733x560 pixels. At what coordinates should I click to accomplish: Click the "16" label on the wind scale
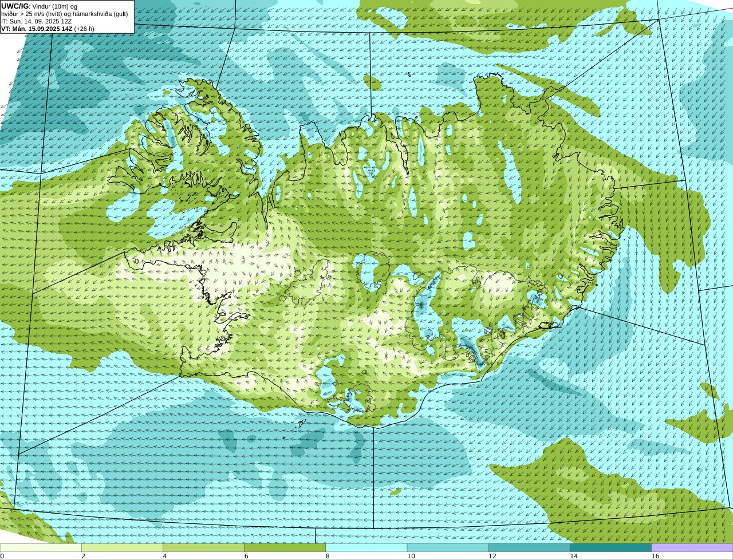click(655, 556)
